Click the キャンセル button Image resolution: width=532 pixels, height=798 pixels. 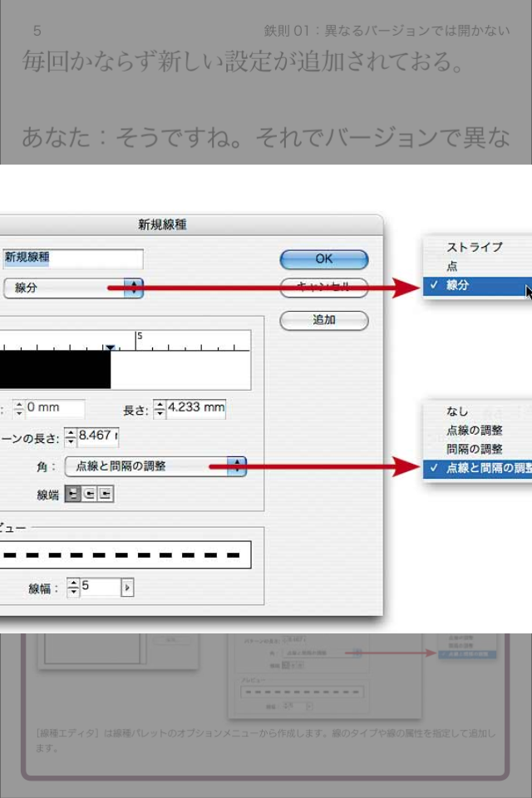tap(324, 288)
